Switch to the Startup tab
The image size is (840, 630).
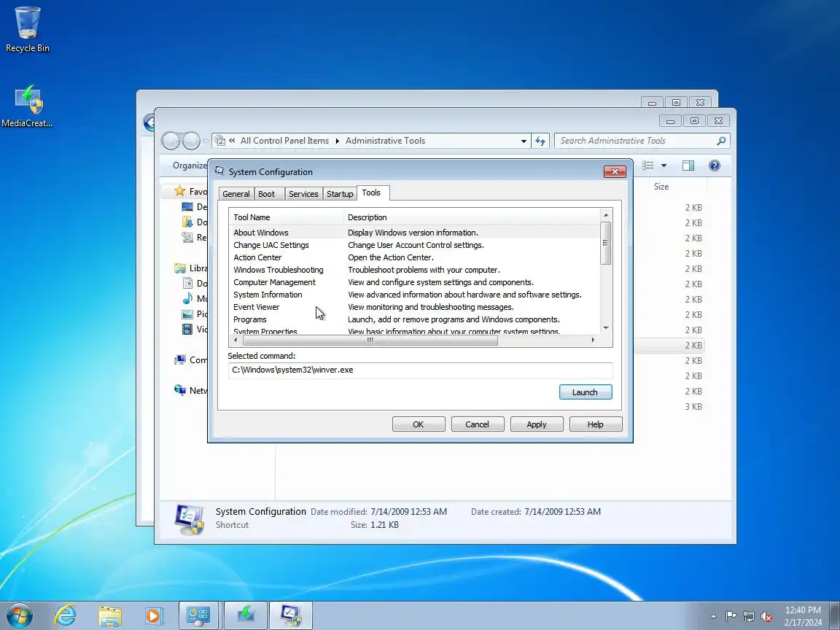pyautogui.click(x=340, y=194)
